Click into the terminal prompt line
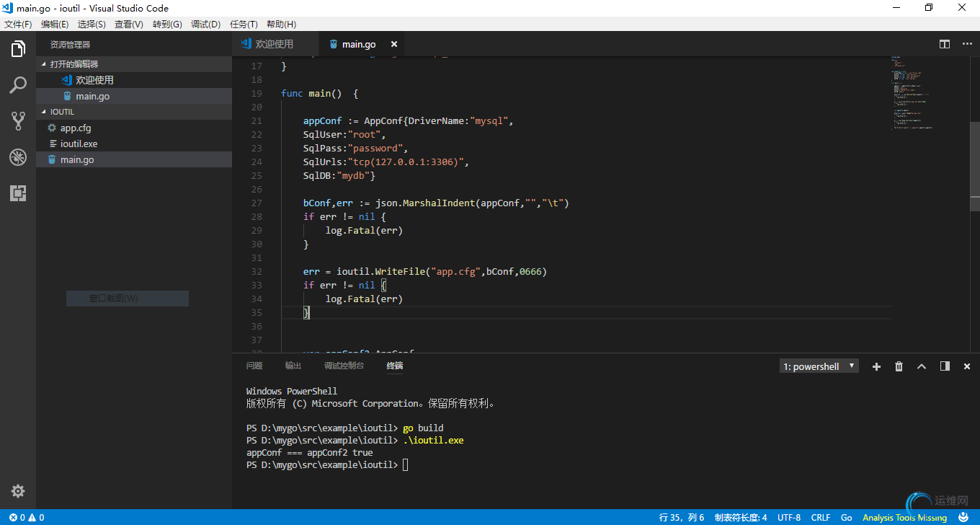Viewport: 980px width, 525px height. (x=329, y=465)
